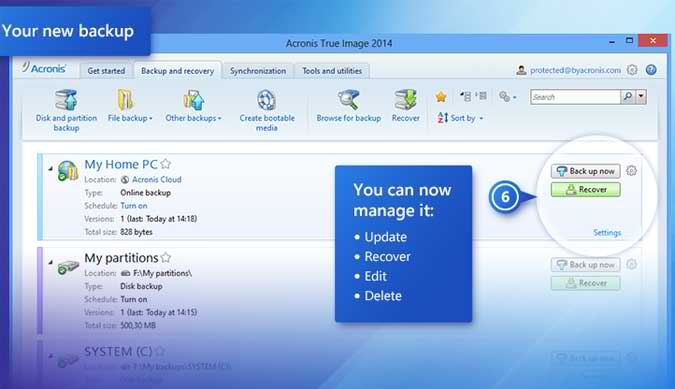Click in the Search field
Image resolution: width=675 pixels, height=389 pixels.
tap(576, 97)
